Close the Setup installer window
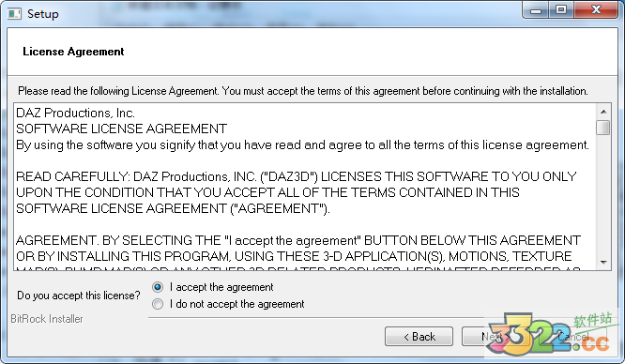This screenshot has height=364, width=625. [x=596, y=9]
